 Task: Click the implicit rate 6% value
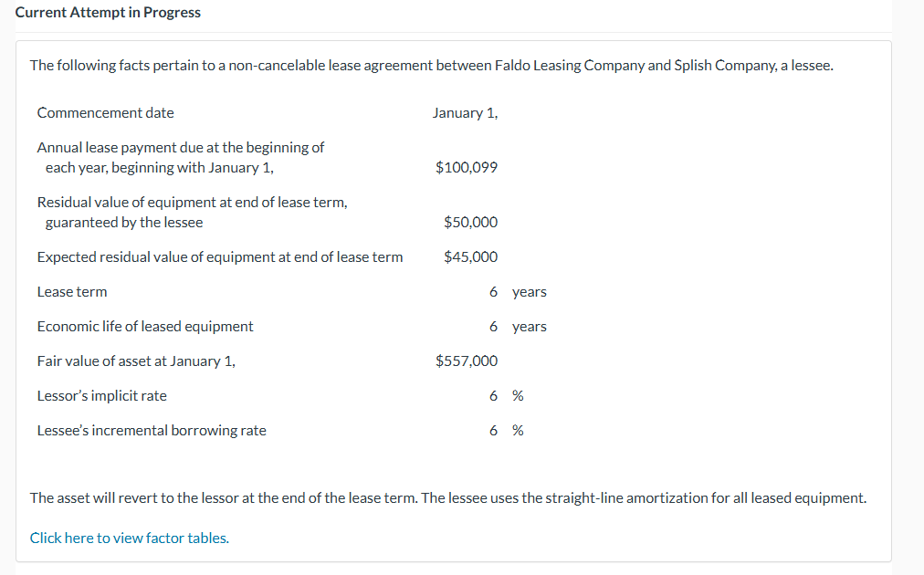pyautogui.click(x=505, y=395)
